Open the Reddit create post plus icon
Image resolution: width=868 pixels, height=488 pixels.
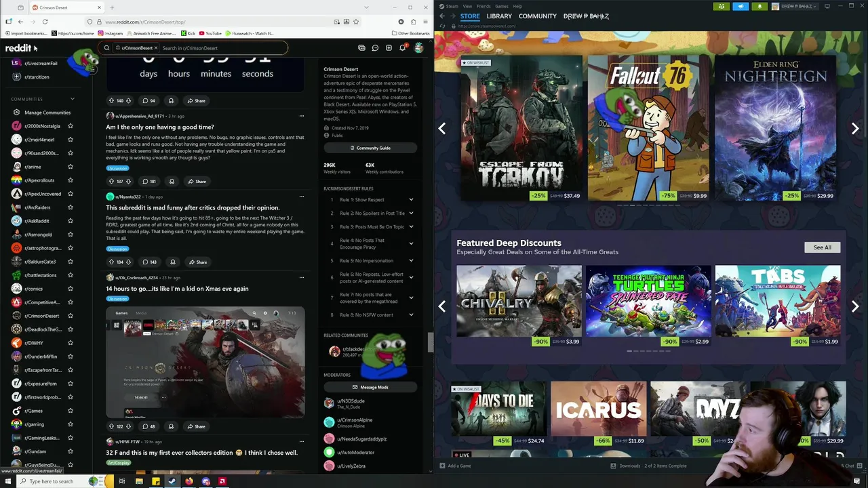[x=389, y=48]
